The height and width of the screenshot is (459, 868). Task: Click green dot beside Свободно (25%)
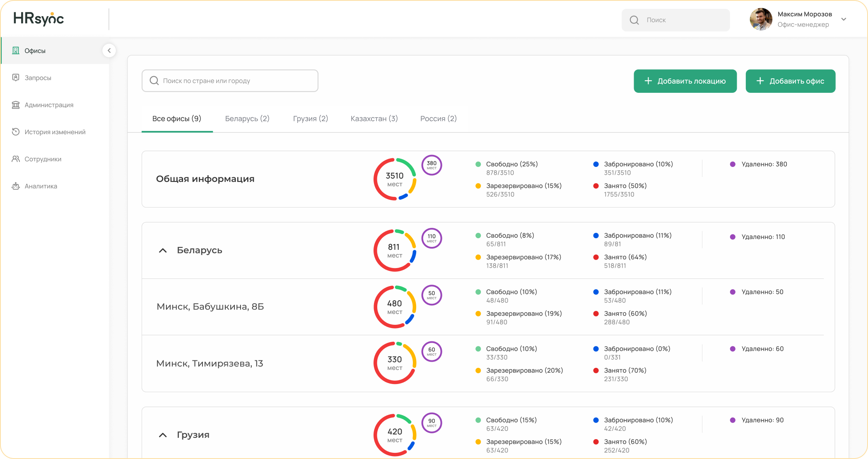[478, 164]
